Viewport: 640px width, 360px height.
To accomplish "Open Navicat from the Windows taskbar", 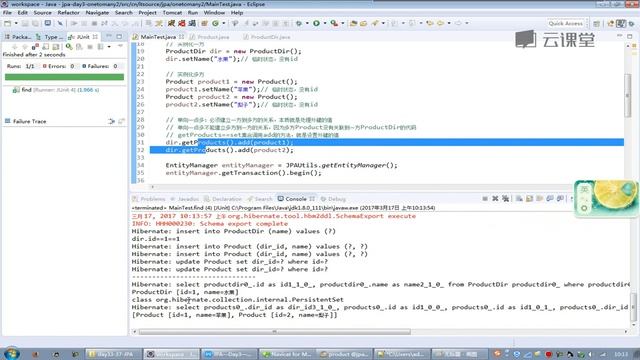I will point(287,354).
